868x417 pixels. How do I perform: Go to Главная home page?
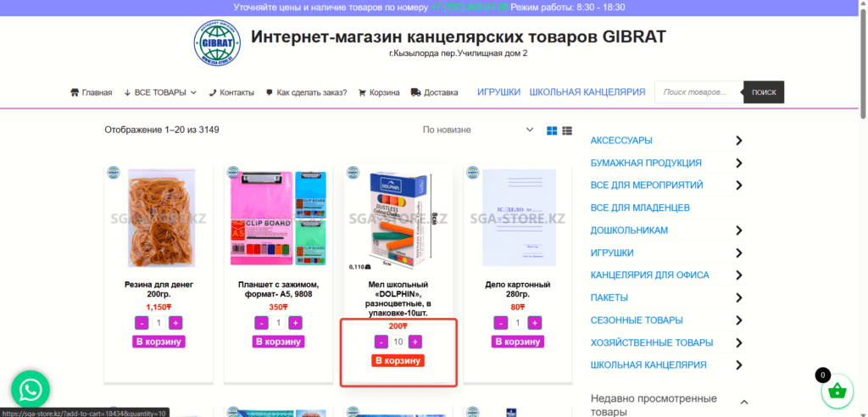(92, 92)
